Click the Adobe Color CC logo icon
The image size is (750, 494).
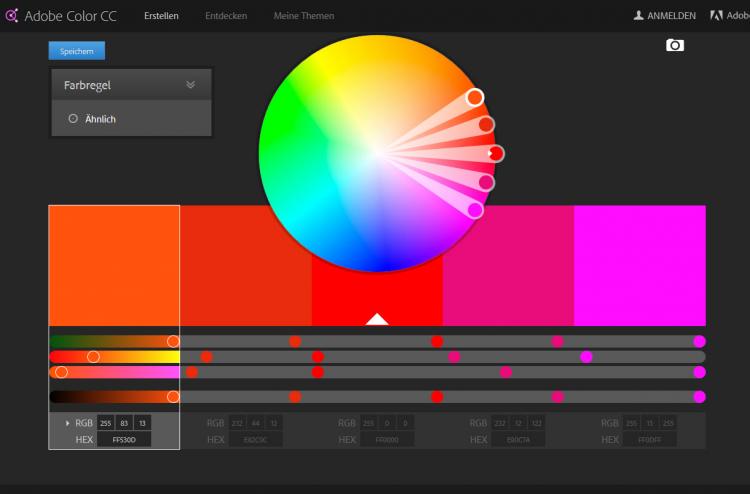pos(12,15)
